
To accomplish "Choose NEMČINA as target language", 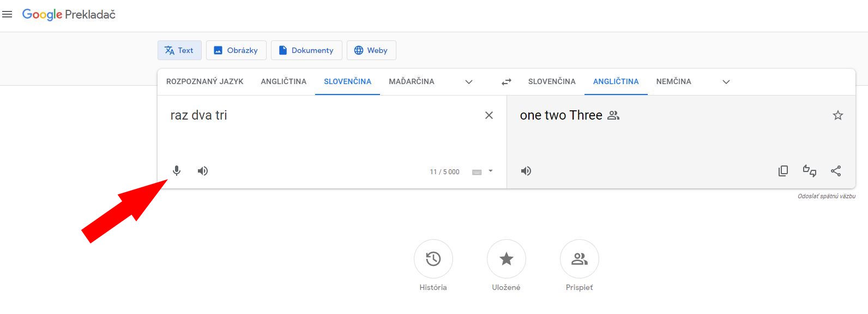I will (673, 81).
